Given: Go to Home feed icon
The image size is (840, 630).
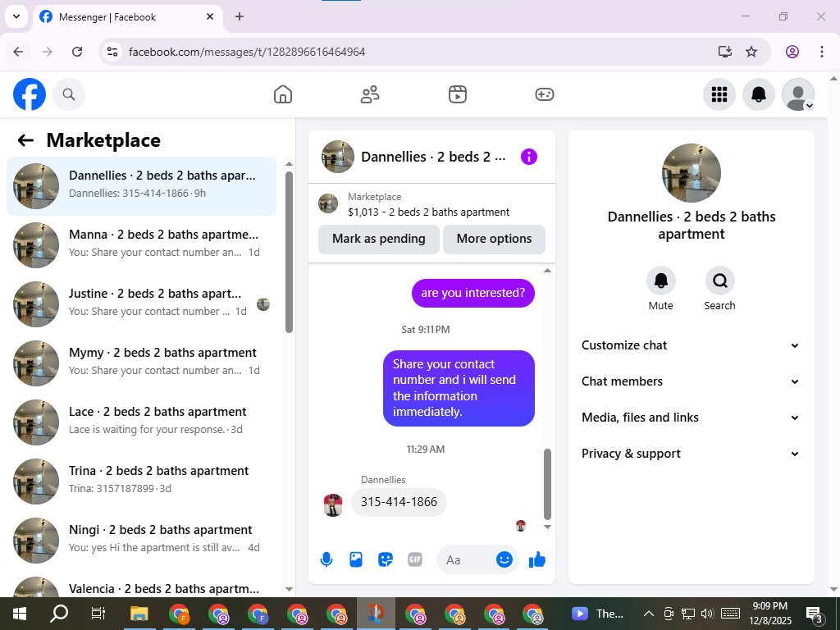Looking at the screenshot, I should 283,94.
